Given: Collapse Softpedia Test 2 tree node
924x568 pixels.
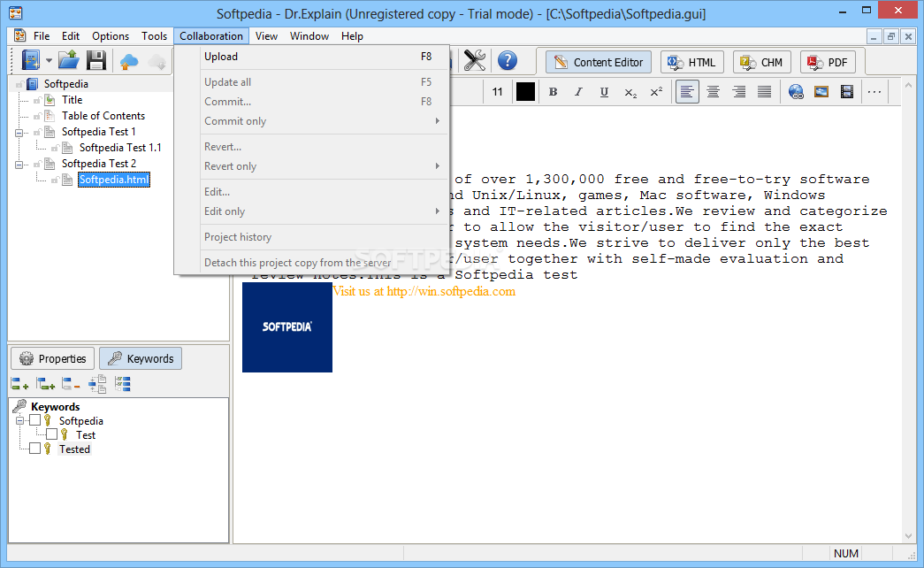Looking at the screenshot, I should pyautogui.click(x=19, y=165).
